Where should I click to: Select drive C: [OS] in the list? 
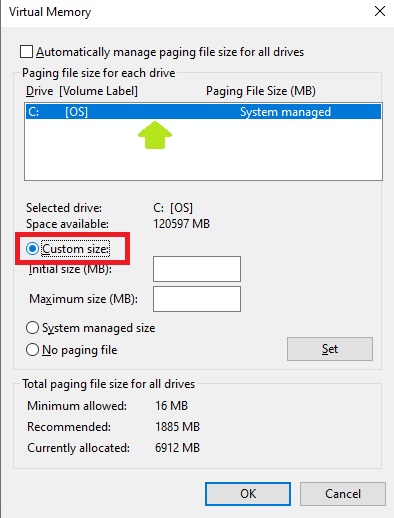(203, 112)
